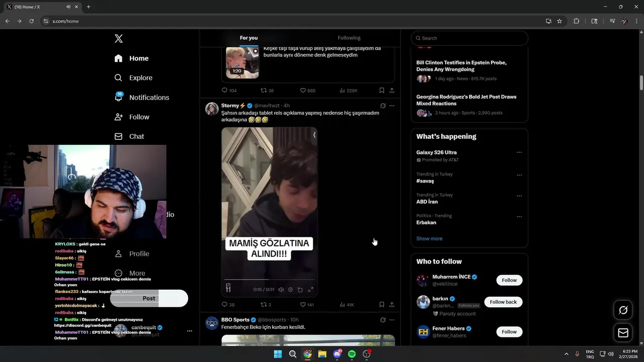The image size is (644, 362).
Task: Bookmark the top post with 229K views
Action: pos(381,90)
